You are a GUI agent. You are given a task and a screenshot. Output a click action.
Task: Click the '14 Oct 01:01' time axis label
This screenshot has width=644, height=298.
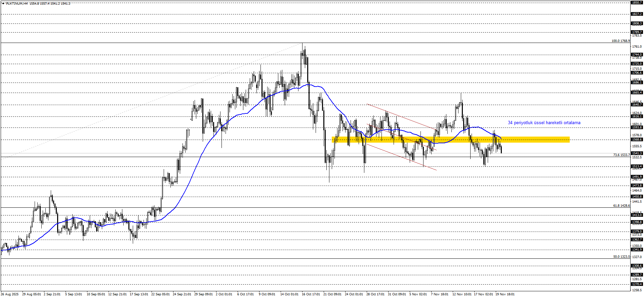click(x=289, y=294)
